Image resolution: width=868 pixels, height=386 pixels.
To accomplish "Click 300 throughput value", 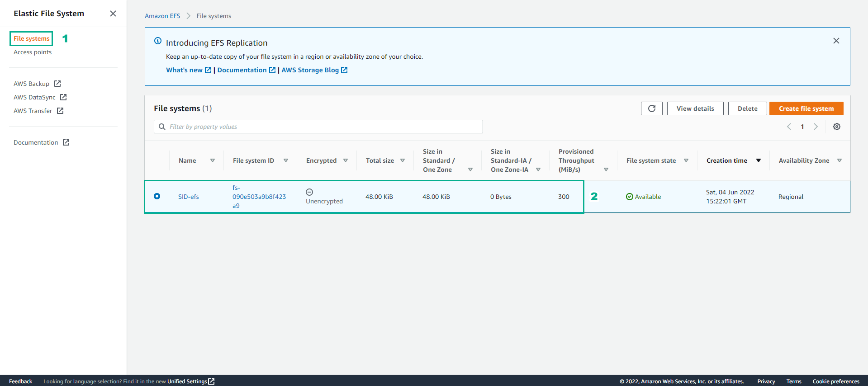I will 564,197.
